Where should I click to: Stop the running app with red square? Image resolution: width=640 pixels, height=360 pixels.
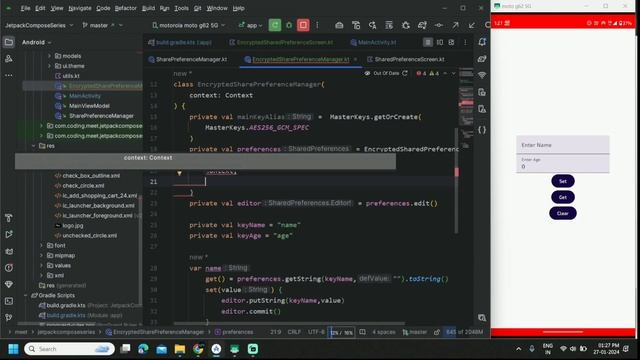point(303,25)
